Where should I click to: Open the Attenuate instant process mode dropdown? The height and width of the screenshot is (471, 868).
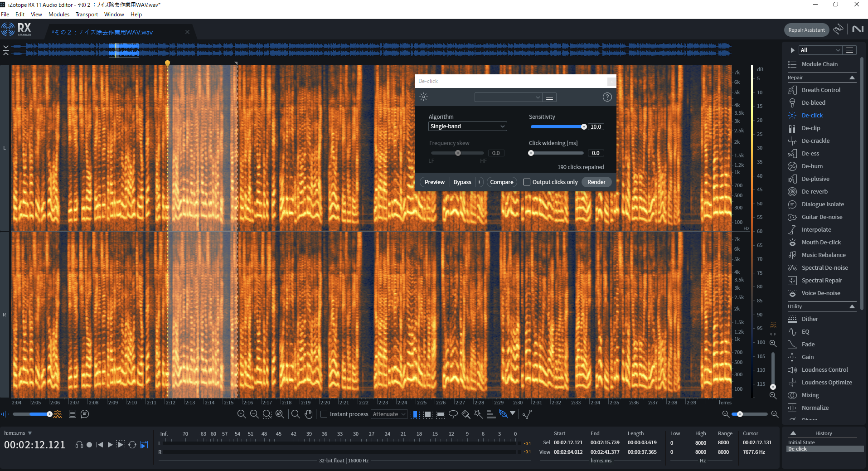pos(389,414)
